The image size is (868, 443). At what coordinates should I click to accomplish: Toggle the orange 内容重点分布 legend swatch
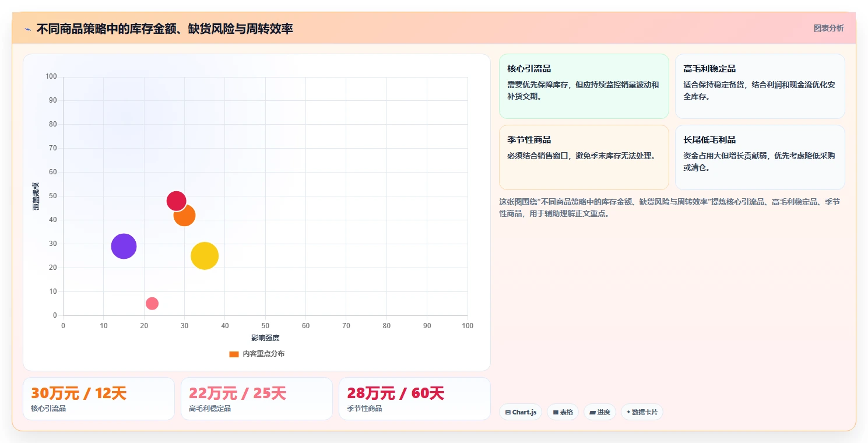[x=234, y=354]
